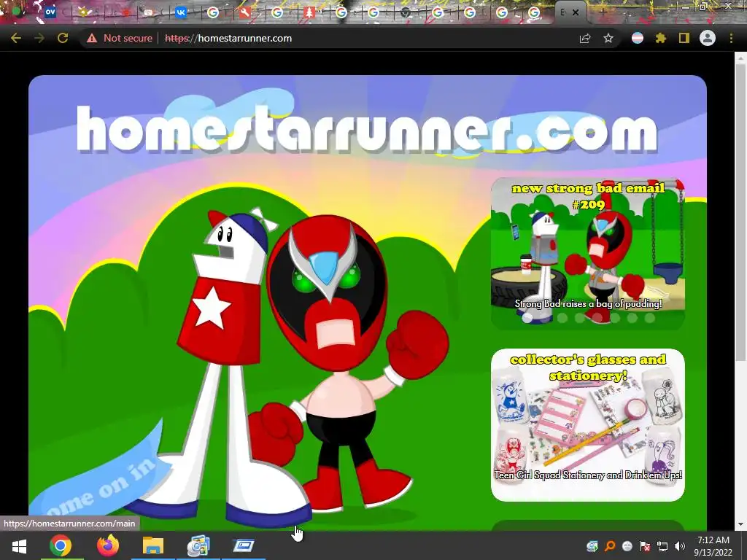
Task: Click 'Strong Bad raises a bag of pudding!' caption
Action: 588,304
